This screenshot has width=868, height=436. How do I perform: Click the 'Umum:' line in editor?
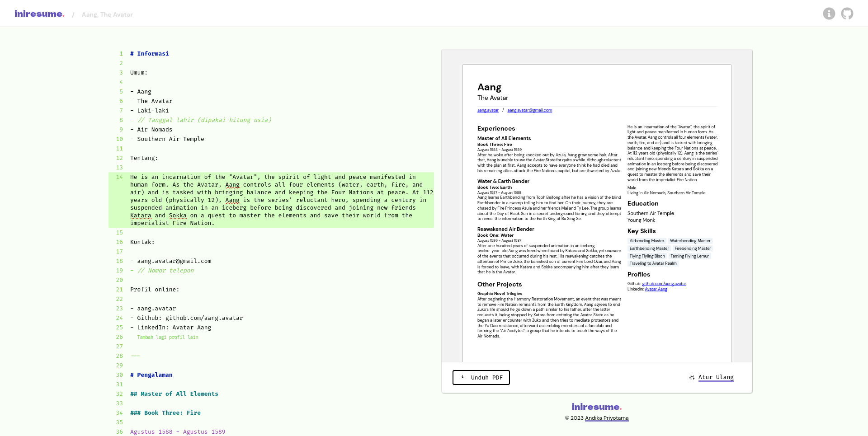[139, 73]
